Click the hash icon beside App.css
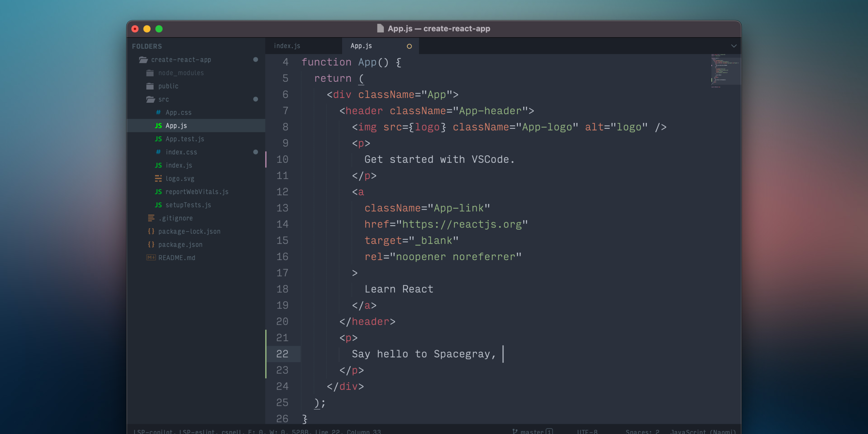 [x=158, y=113]
